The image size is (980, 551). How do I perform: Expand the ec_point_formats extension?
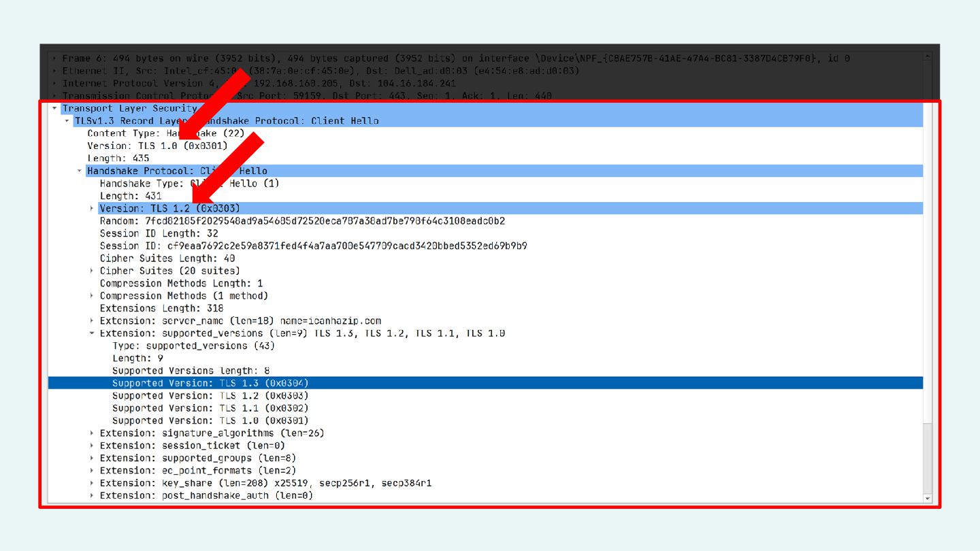(x=93, y=471)
